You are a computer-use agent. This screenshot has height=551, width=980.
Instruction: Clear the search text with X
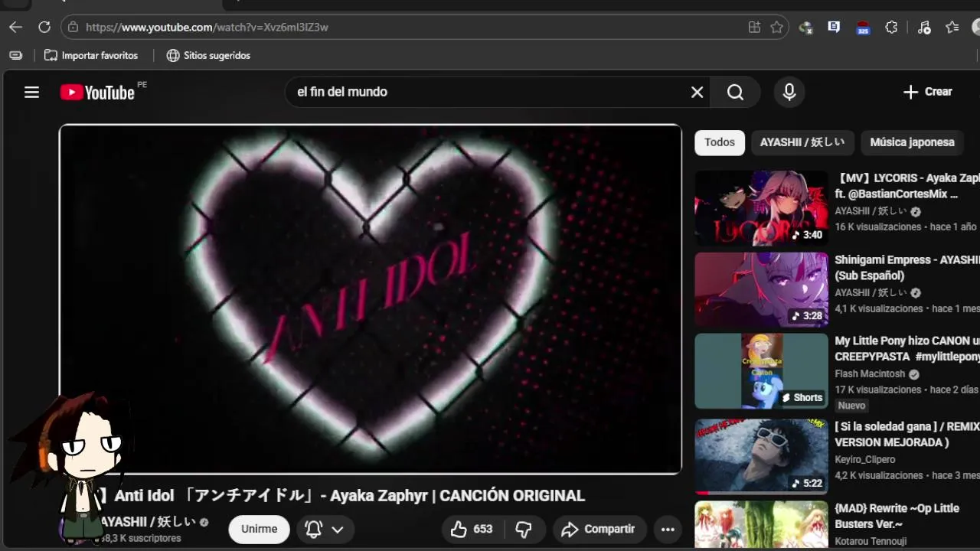click(x=697, y=92)
